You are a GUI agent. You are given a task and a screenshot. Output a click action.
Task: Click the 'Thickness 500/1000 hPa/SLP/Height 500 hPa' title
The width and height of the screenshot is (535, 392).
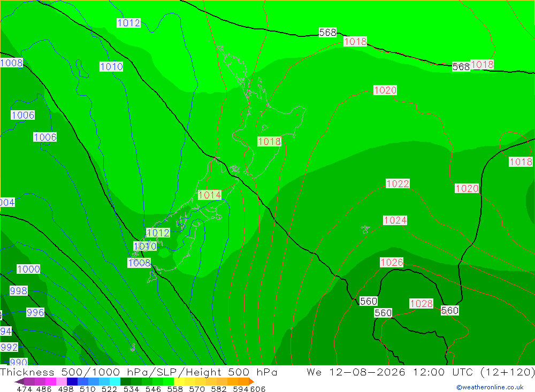click(139, 372)
